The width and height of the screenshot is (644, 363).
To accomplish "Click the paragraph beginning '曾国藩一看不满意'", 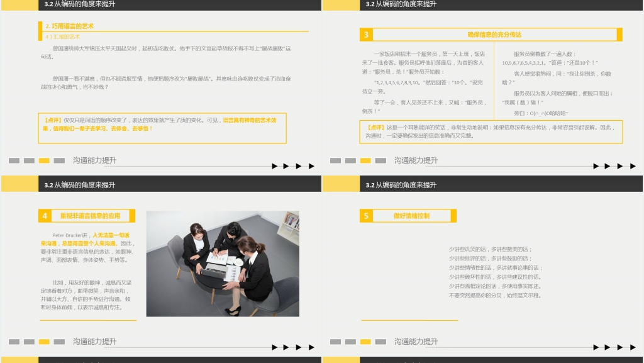I will click(165, 82).
